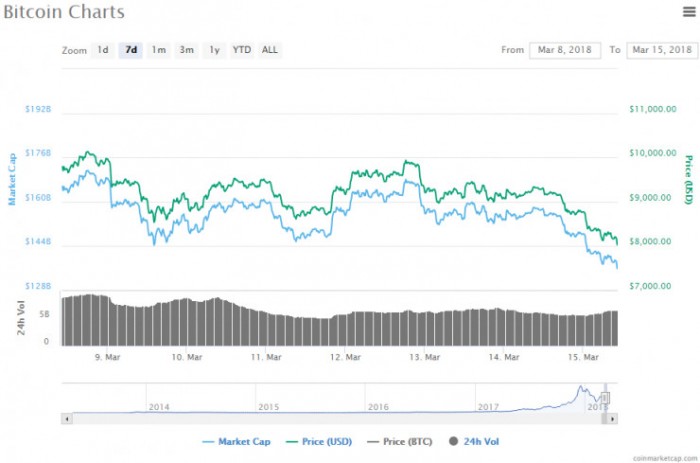Click the 15. Mar axis label
Image resolution: width=700 pixels, height=463 pixels.
583,357
